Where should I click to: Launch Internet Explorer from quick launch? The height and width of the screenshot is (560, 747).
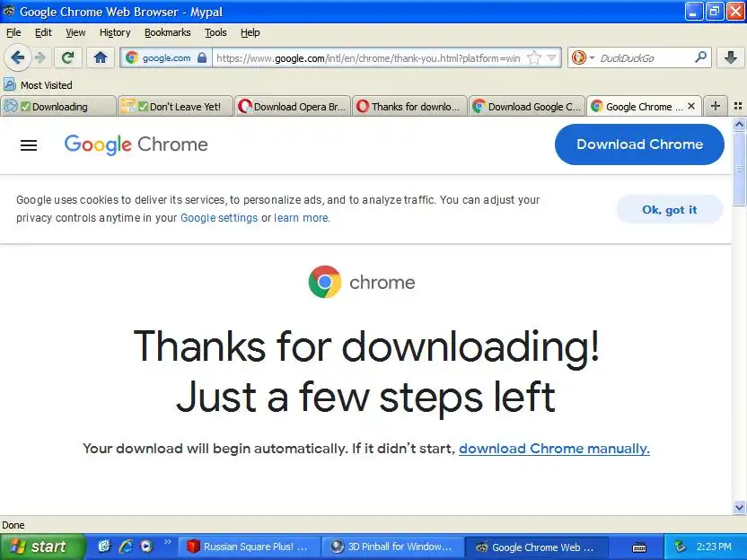(x=126, y=547)
